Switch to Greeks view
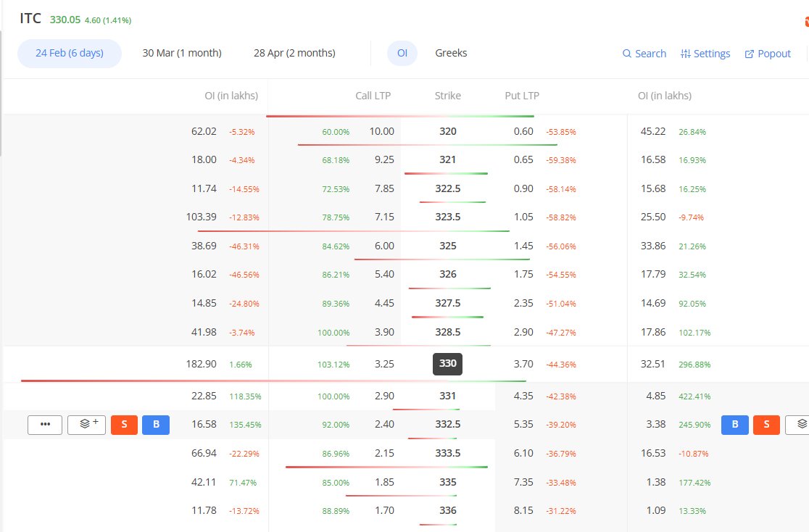The image size is (809, 532). (451, 53)
